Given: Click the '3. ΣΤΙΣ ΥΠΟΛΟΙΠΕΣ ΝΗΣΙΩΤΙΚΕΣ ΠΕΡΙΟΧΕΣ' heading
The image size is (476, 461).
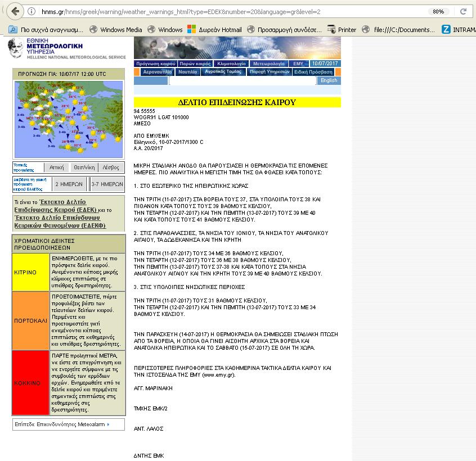Looking at the screenshot, I should click(x=190, y=287).
